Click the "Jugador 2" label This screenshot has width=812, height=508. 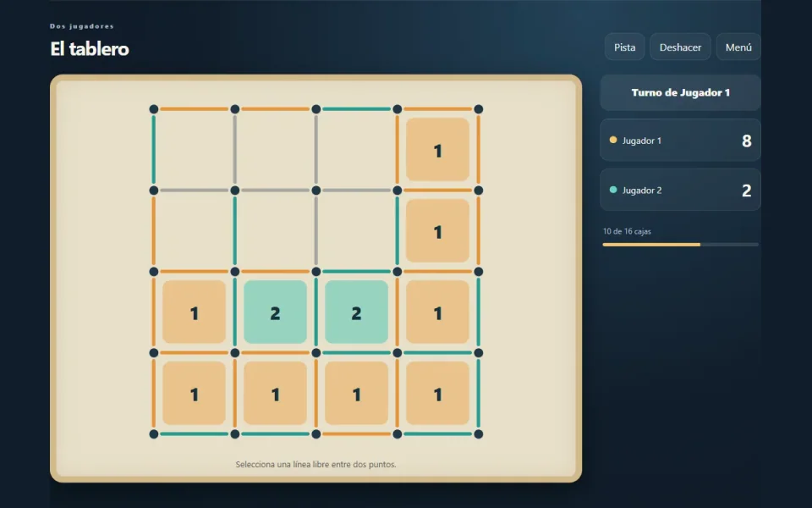642,190
